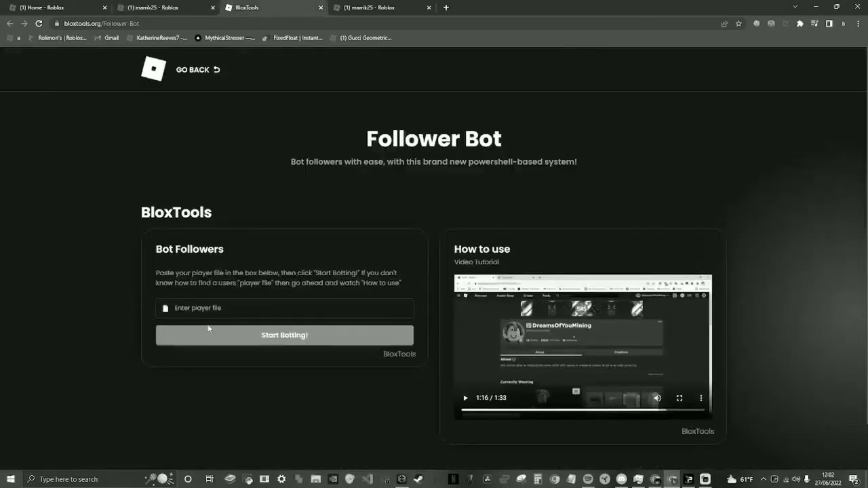Toggle the browser side panel

(829, 23)
